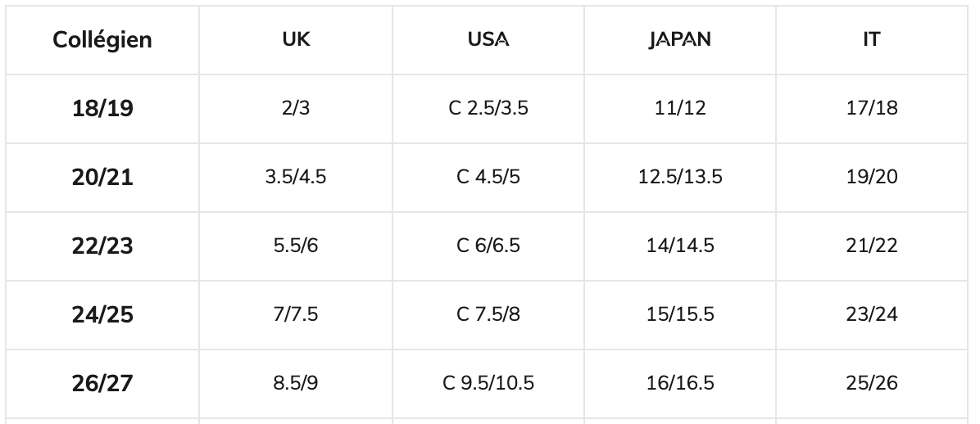980x424 pixels.
Task: Click Japan size 16/16.5 cell
Action: point(680,384)
